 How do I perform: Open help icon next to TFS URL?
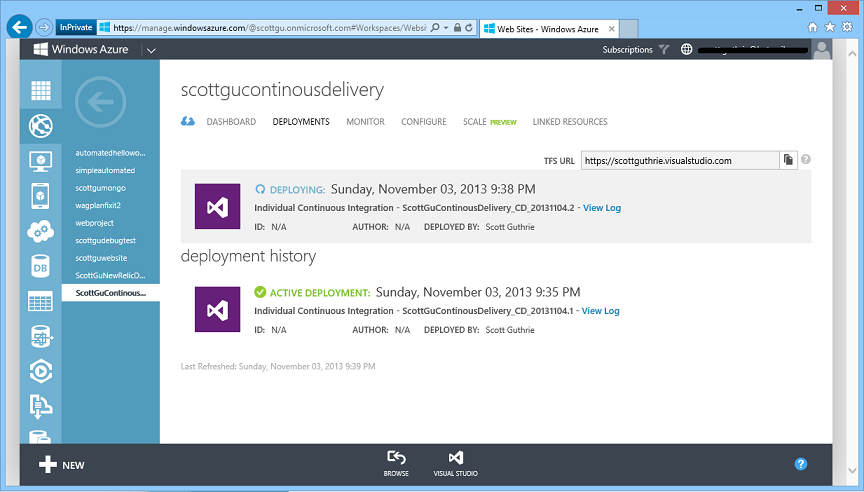pos(806,159)
